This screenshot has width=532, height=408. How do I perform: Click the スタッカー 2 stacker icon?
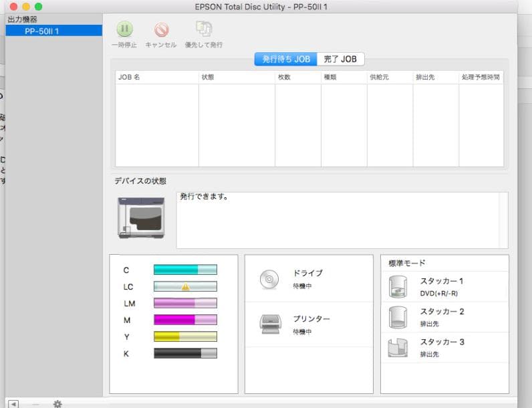[x=398, y=318]
